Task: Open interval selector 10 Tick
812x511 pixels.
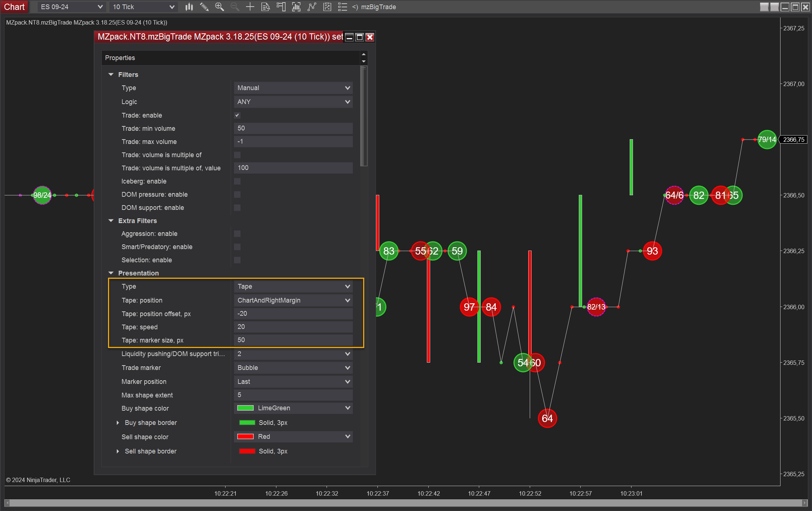Action: click(x=143, y=7)
